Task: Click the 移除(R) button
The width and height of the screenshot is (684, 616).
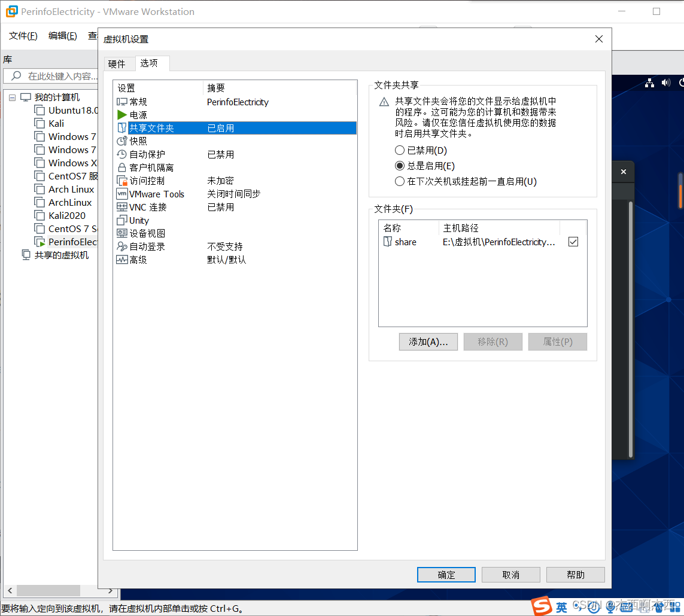Action: [493, 341]
